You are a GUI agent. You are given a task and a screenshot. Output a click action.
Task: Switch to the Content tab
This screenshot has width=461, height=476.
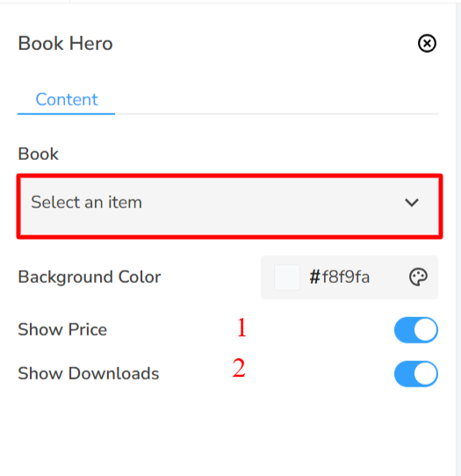click(x=67, y=99)
